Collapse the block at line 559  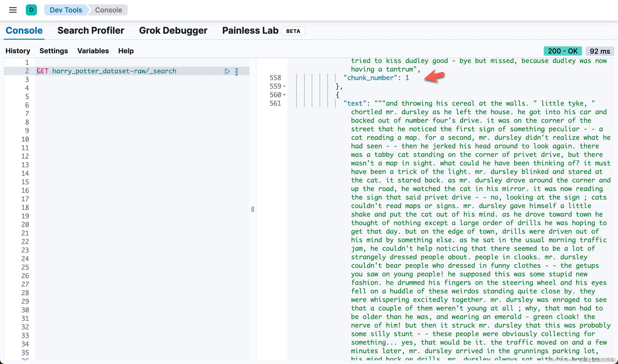[284, 86]
